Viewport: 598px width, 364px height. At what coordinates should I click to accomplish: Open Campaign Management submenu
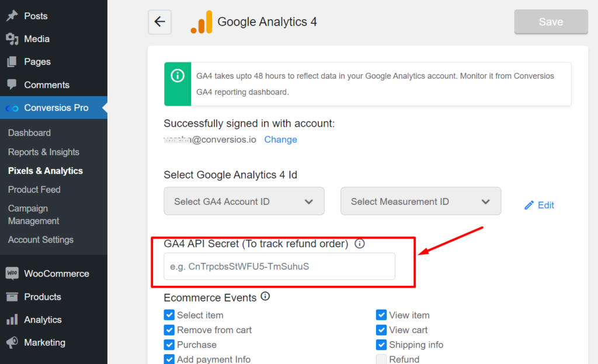pos(33,215)
